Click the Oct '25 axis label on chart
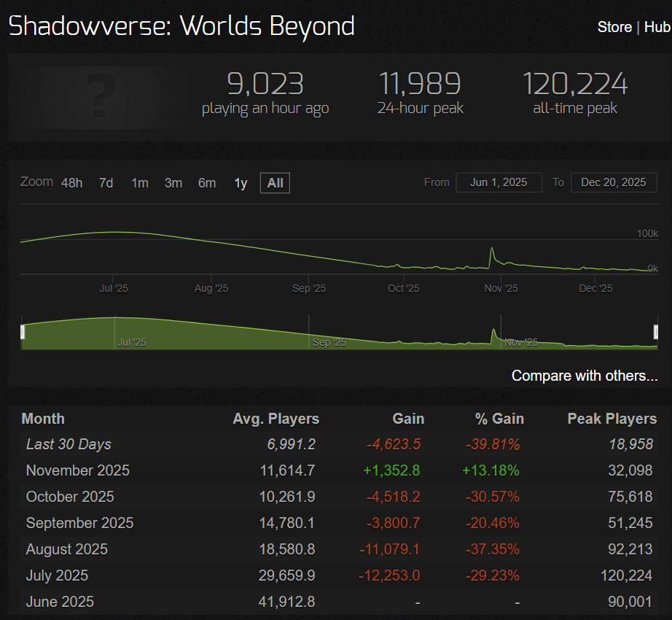This screenshot has width=672, height=620. point(403,288)
